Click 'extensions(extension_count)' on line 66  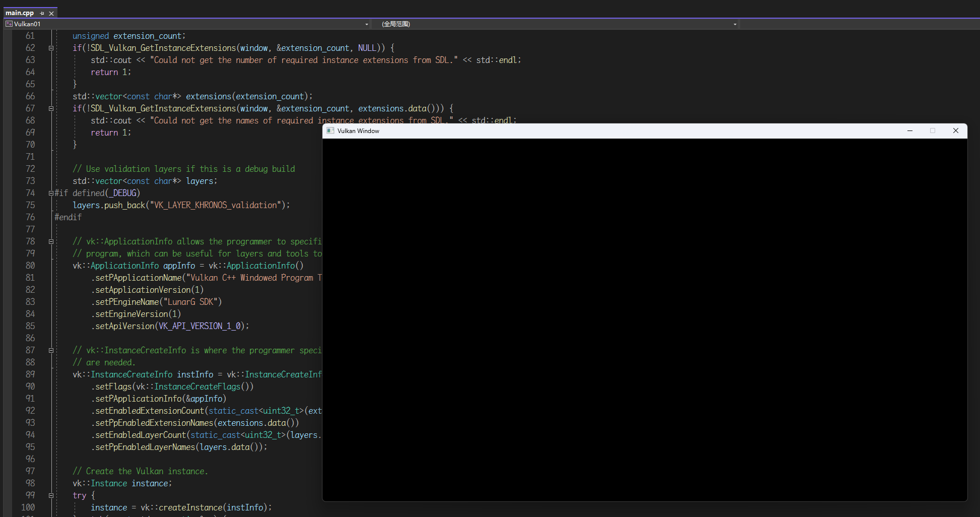[x=247, y=97]
